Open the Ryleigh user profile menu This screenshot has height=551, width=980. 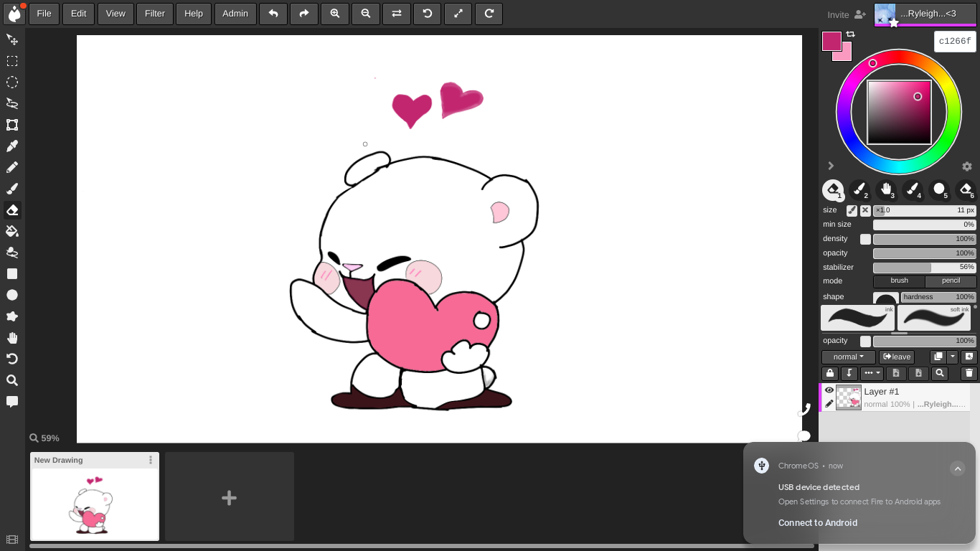click(925, 14)
